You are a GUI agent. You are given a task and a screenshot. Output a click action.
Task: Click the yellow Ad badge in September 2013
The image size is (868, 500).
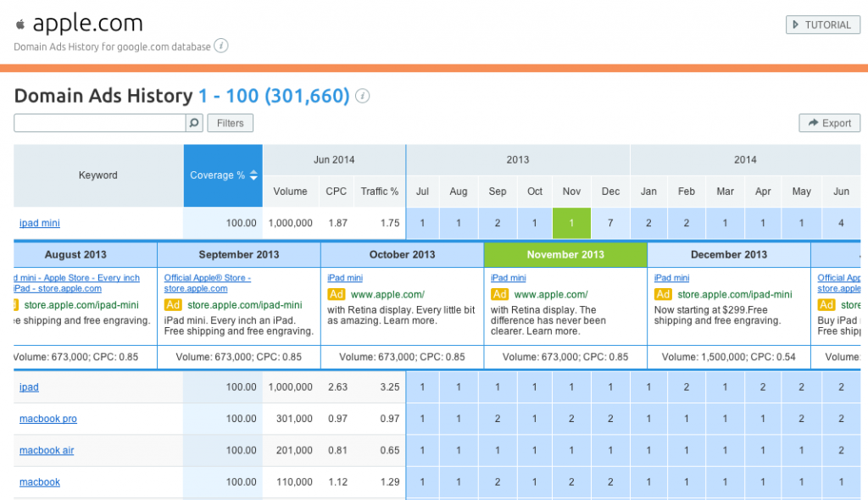click(x=173, y=305)
